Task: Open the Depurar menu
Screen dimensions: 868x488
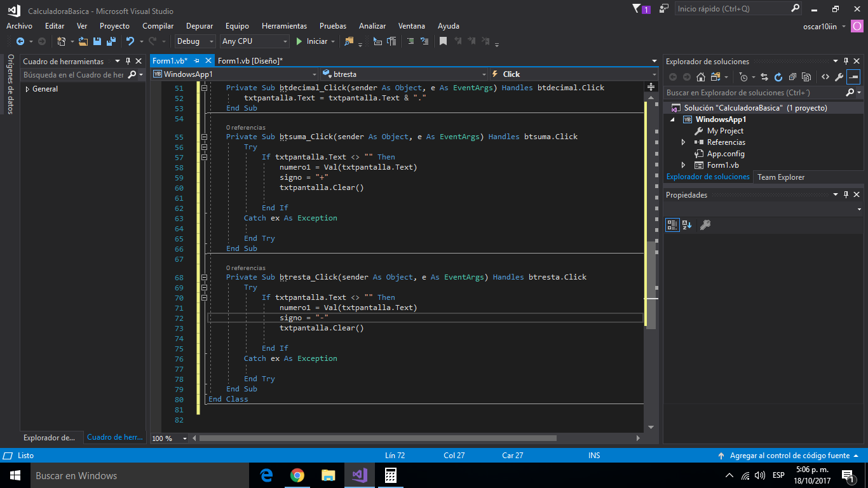Action: [x=199, y=26]
